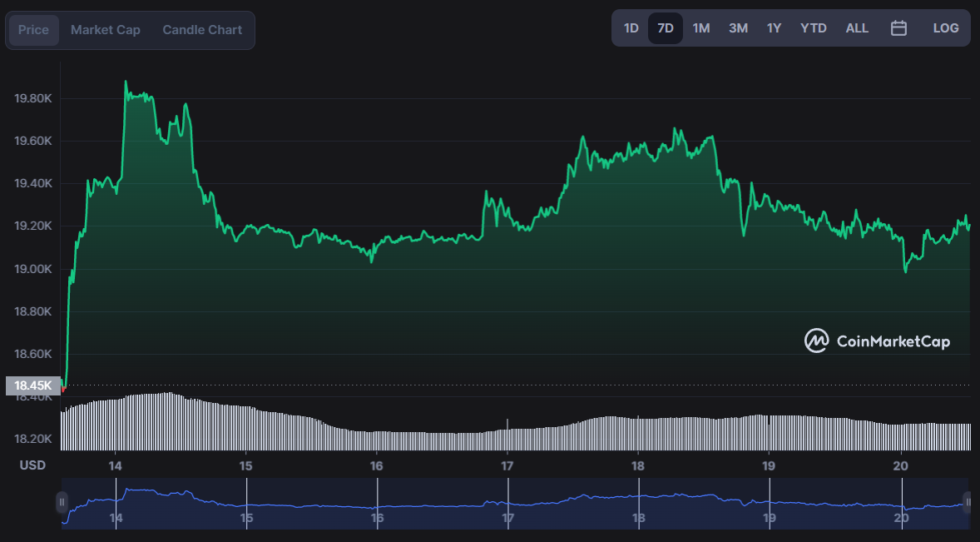Select the 7D time range
Image resolution: width=980 pixels, height=542 pixels.
click(665, 28)
